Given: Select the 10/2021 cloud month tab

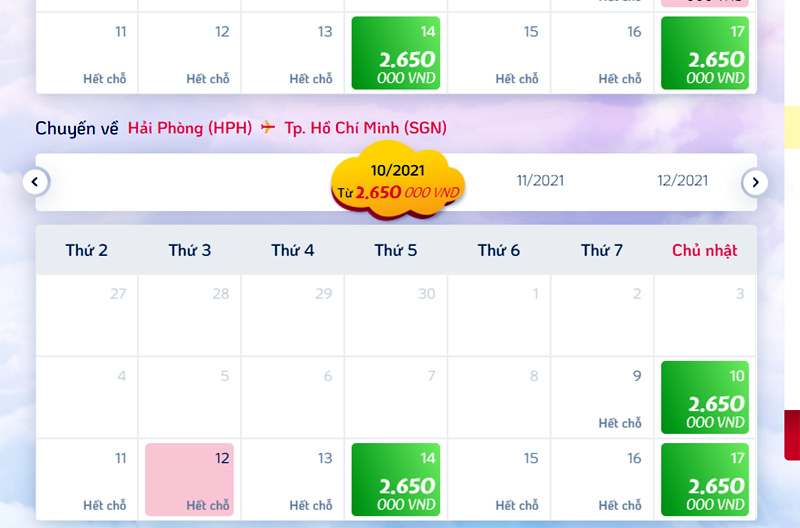Looking at the screenshot, I should pyautogui.click(x=398, y=182).
